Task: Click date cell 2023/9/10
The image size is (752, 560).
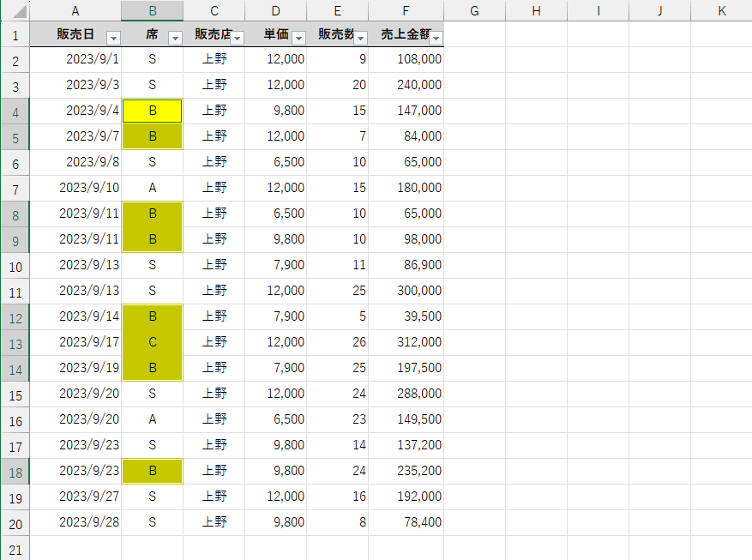Action: coord(75,188)
